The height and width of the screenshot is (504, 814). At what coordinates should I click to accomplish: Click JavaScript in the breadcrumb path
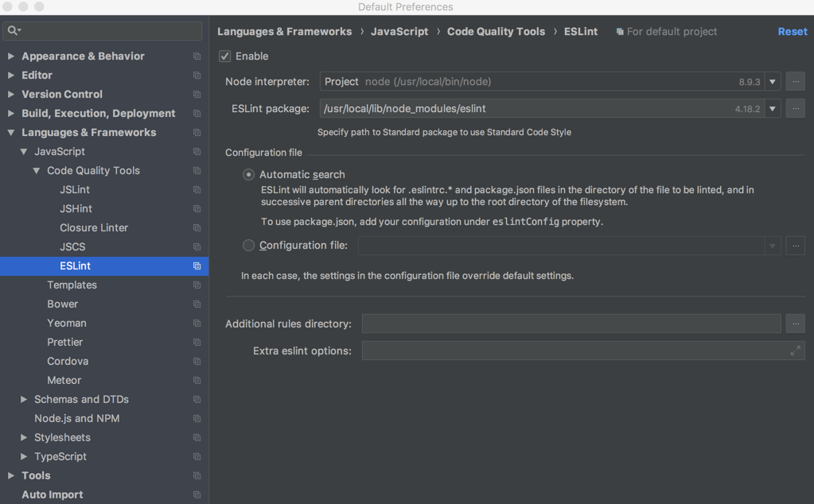coord(399,32)
